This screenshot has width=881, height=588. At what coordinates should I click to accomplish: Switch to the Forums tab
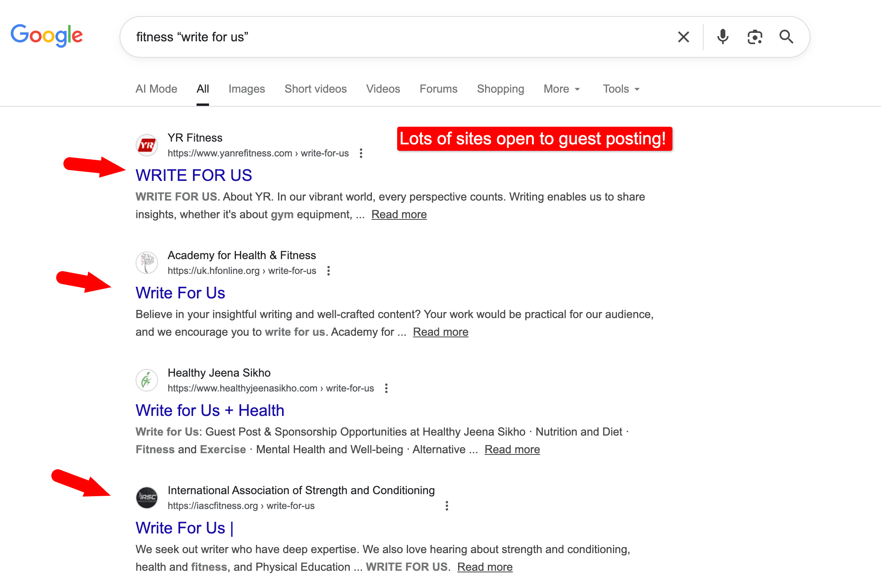pyautogui.click(x=438, y=89)
